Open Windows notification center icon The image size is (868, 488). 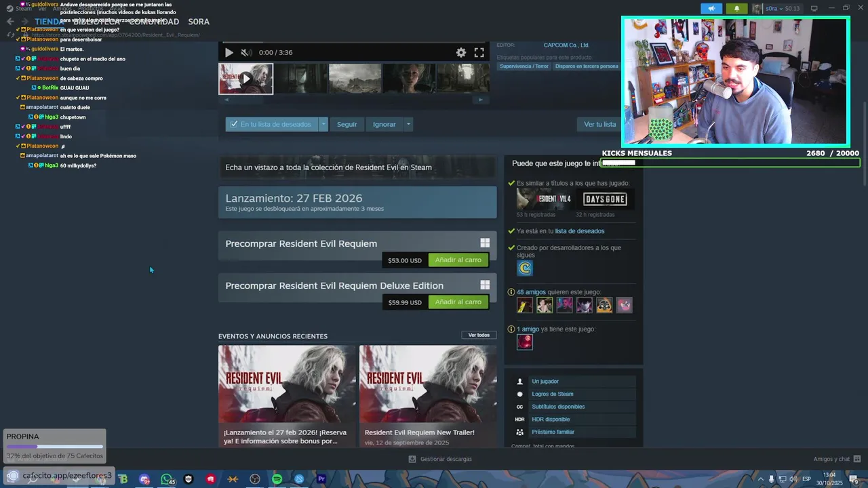point(854,479)
